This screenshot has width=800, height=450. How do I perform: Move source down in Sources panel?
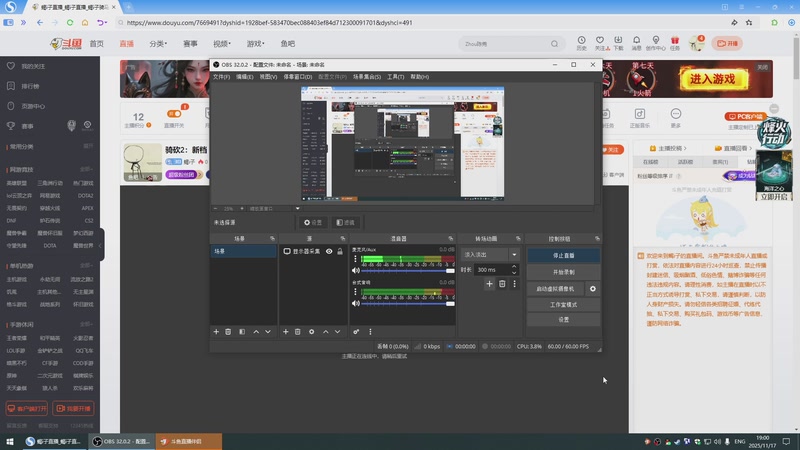pyautogui.click(x=337, y=332)
